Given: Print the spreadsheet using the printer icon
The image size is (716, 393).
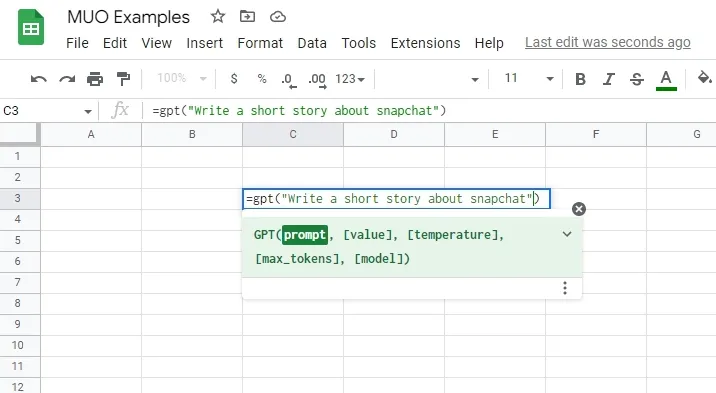Looking at the screenshot, I should (x=95, y=79).
